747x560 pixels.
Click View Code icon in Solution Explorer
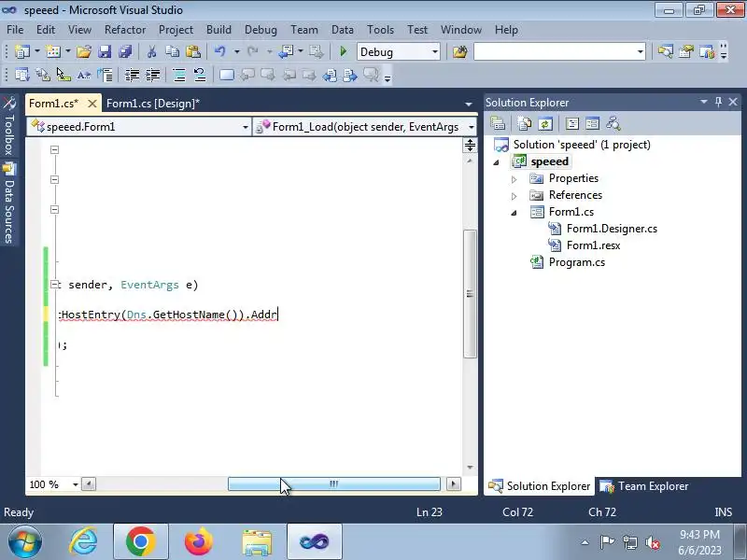(572, 124)
